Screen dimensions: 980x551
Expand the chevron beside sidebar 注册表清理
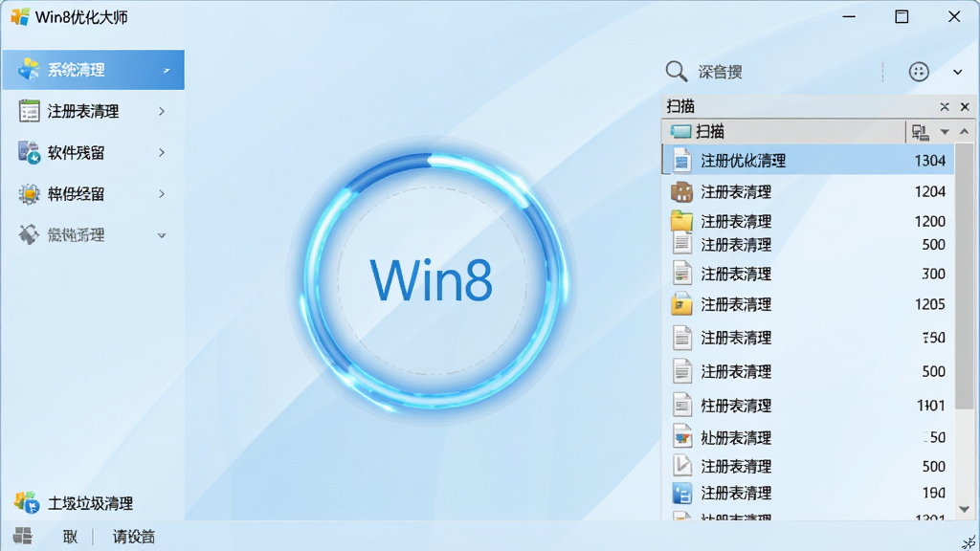[162, 111]
